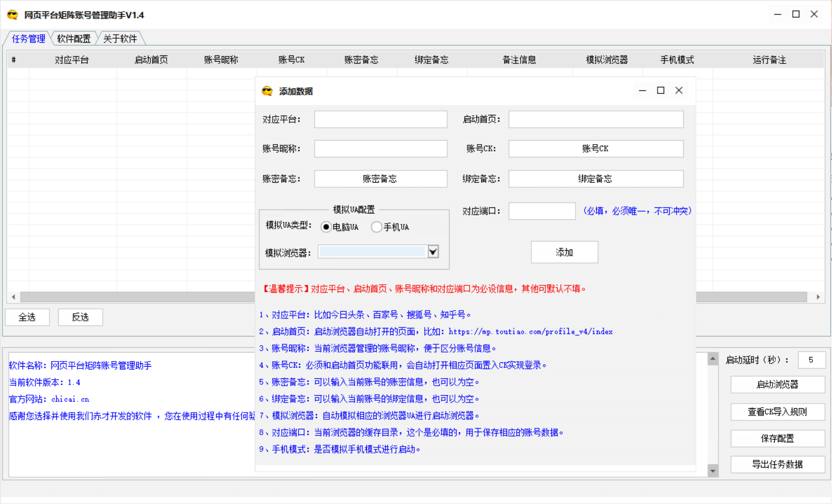The height and width of the screenshot is (504, 832).
Task: Minimize the 添加数据 dialog
Action: pyautogui.click(x=642, y=90)
